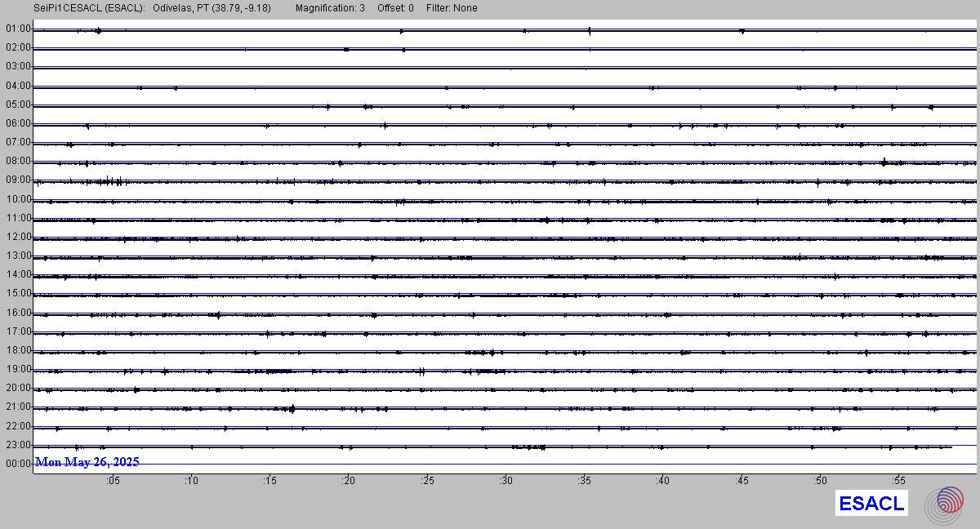The width and height of the screenshot is (980, 529).
Task: Click the 14:00 hour label
Action: point(18,274)
